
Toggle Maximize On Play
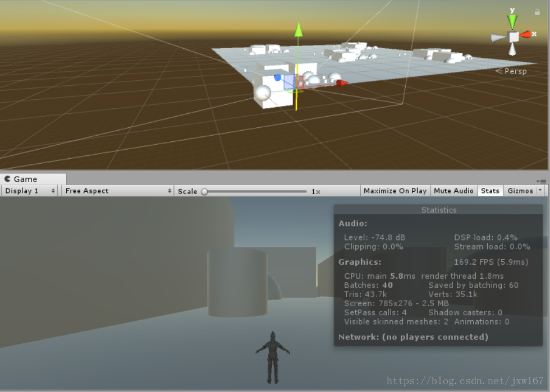point(395,191)
